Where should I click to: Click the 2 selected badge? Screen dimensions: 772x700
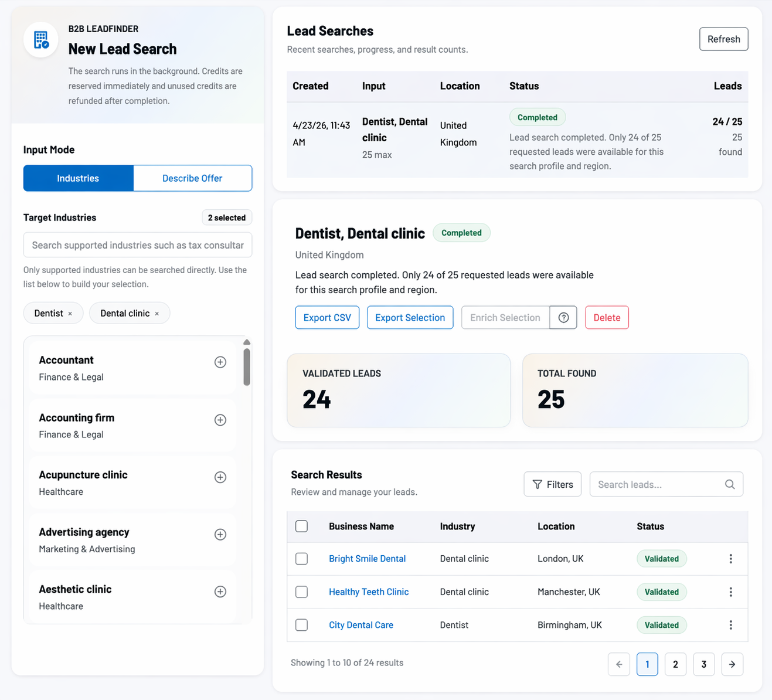(227, 218)
